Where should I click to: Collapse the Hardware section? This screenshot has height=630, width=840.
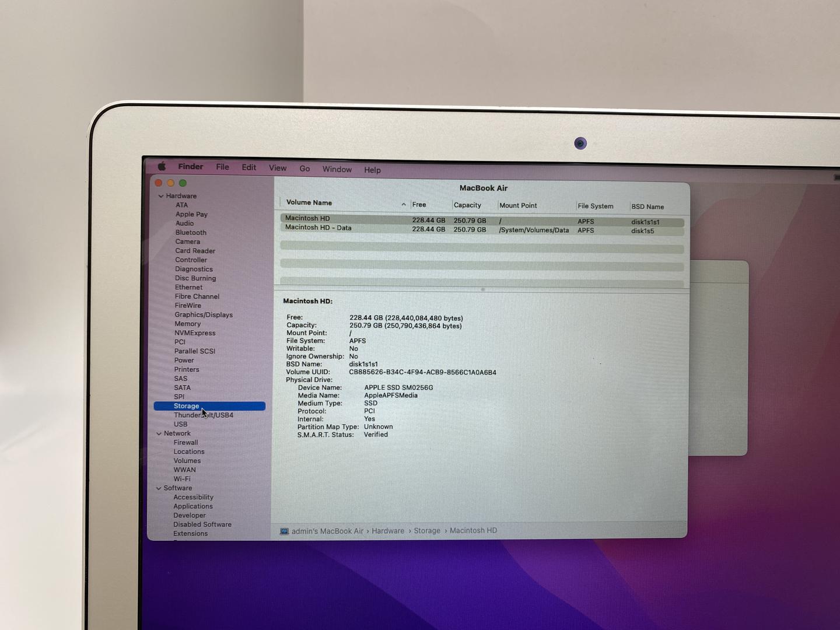161,196
